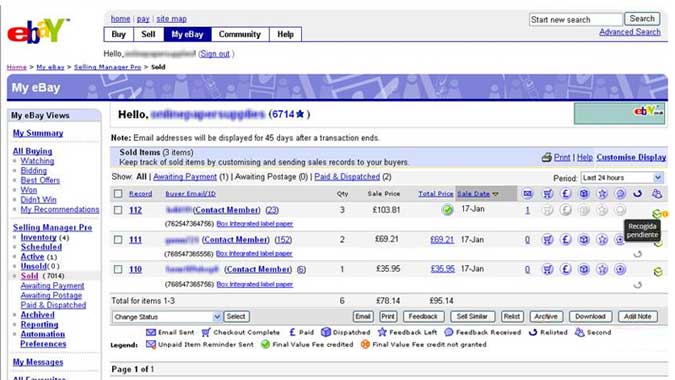Click the Second chance column header icon
The height and width of the screenshot is (380, 675).
point(657,194)
